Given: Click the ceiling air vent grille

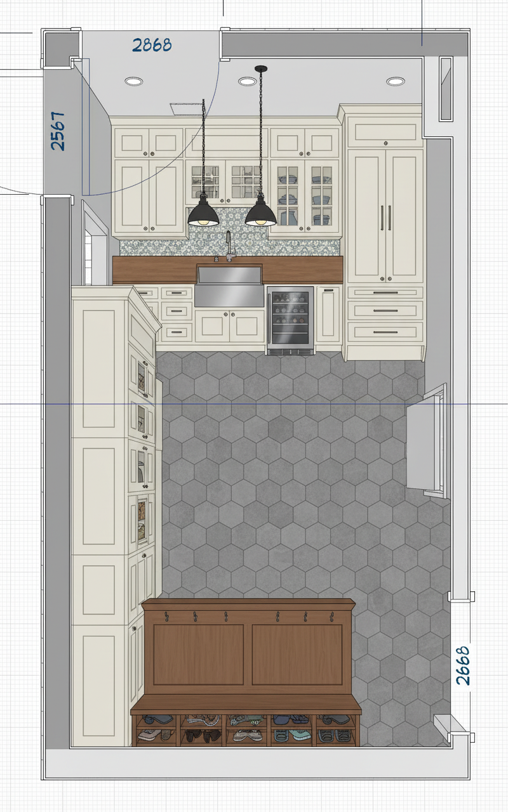Looking at the screenshot, I should (x=185, y=108).
